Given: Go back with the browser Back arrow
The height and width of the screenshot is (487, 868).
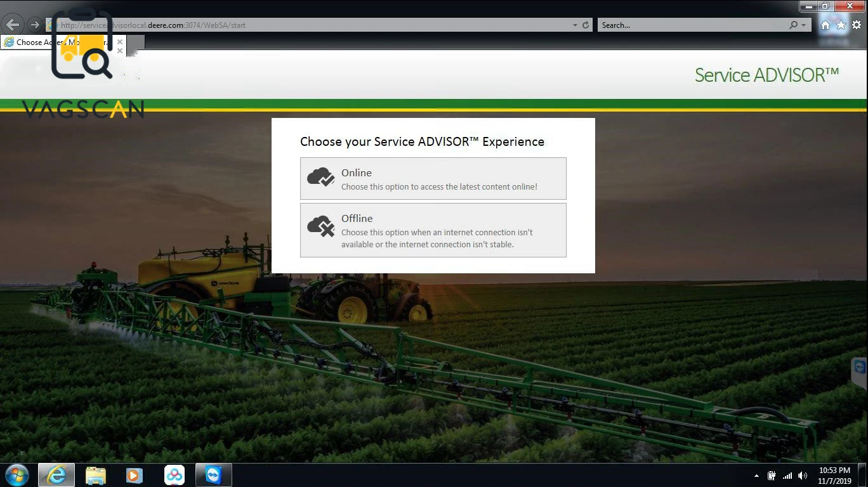Looking at the screenshot, I should [12, 25].
